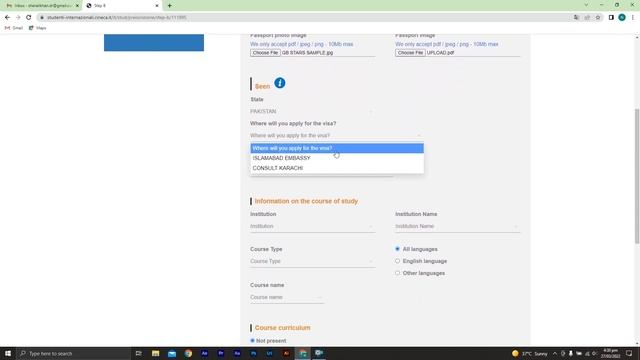Image resolution: width=640 pixels, height=360 pixels.
Task: Show hidden system tray icons
Action: tap(555, 353)
